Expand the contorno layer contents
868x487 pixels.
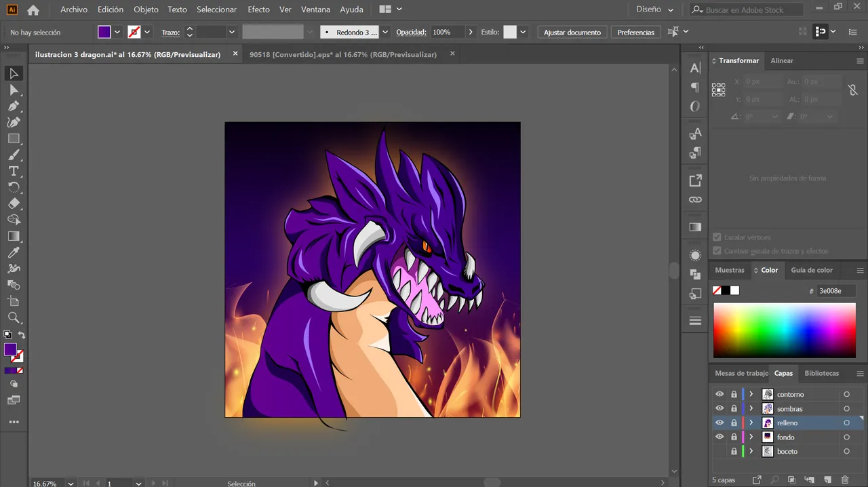coord(751,394)
